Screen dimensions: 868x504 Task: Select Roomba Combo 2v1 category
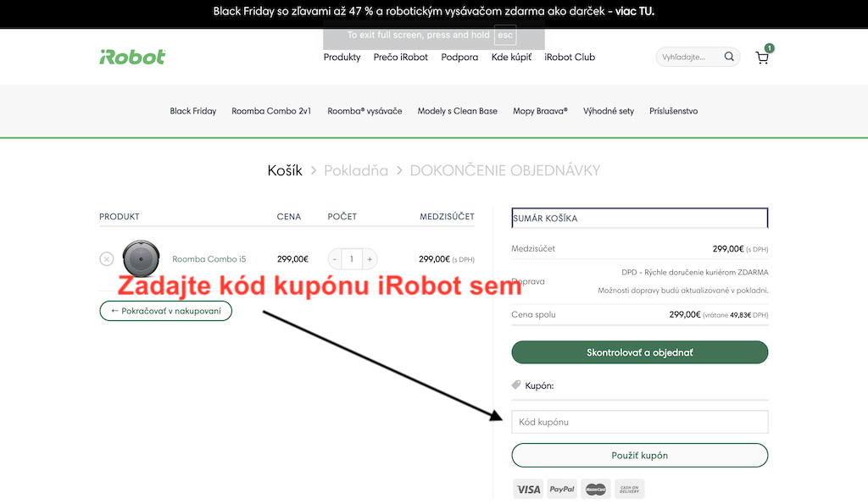pos(271,111)
